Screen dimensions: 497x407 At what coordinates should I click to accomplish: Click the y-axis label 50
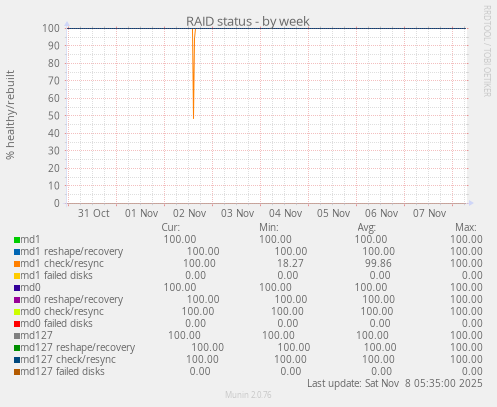tap(54, 116)
